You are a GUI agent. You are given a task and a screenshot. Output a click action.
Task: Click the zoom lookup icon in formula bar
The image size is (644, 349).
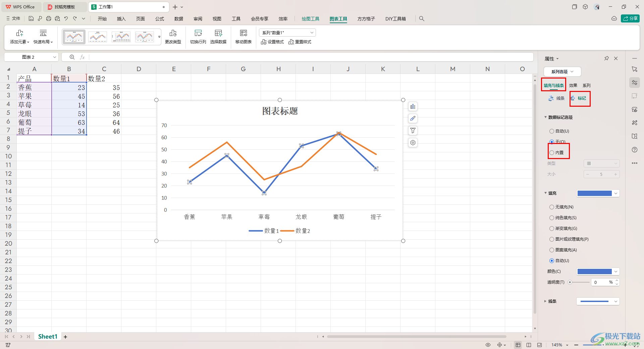(x=72, y=57)
